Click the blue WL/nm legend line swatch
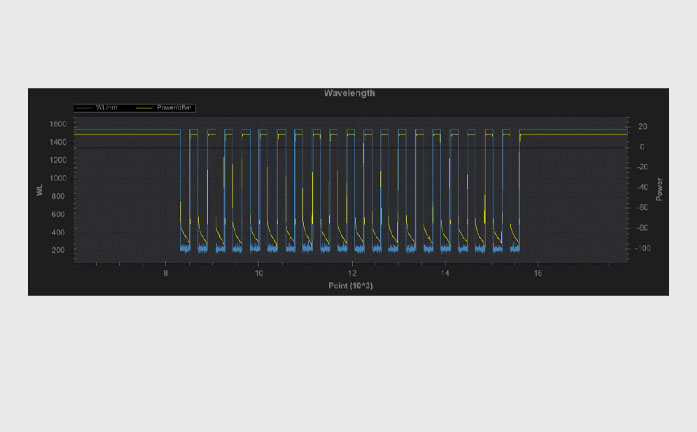The height and width of the screenshot is (432, 697). (x=84, y=108)
